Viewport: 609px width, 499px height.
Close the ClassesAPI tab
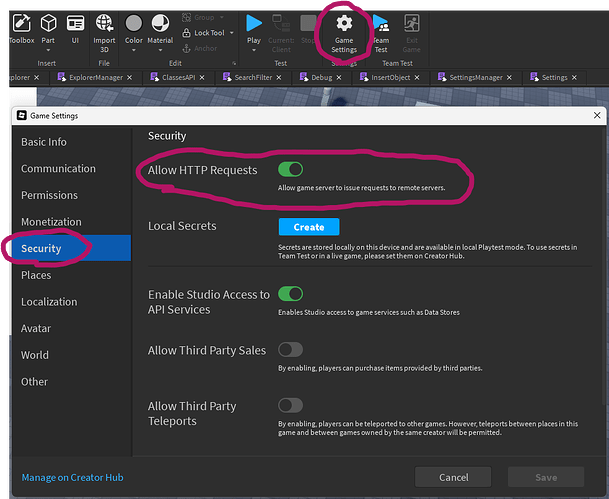point(202,78)
